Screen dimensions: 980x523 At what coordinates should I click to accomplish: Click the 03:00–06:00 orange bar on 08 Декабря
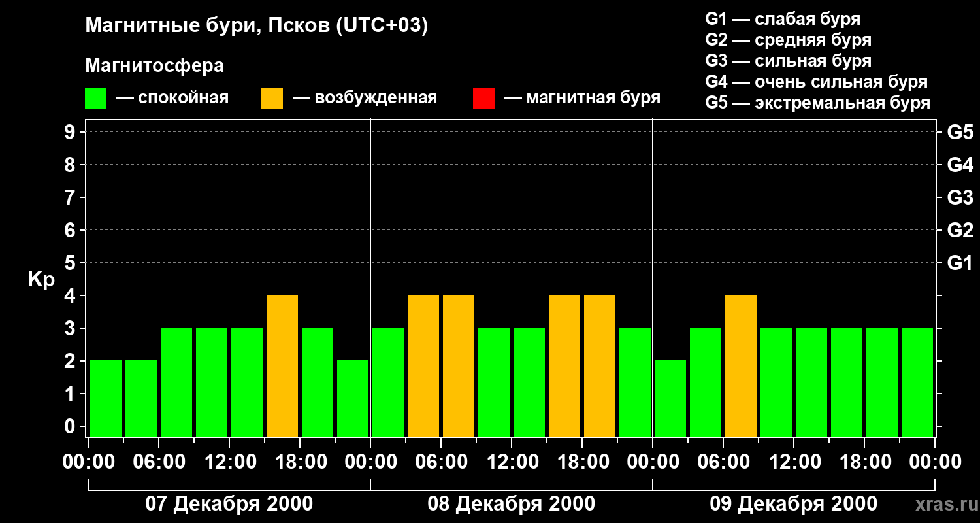[x=423, y=365]
